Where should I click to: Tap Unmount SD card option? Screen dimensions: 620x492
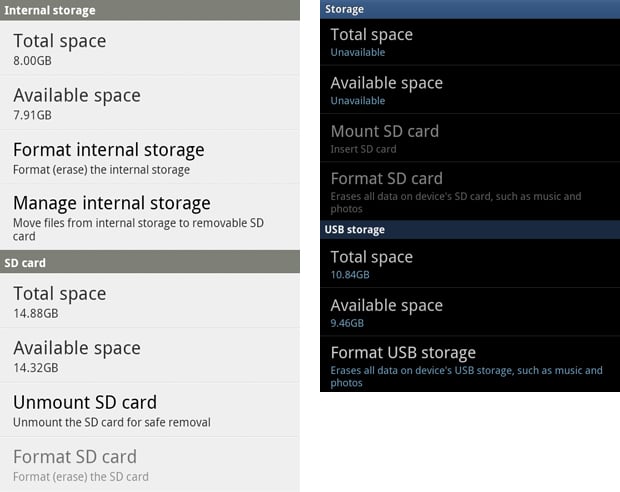point(150,410)
